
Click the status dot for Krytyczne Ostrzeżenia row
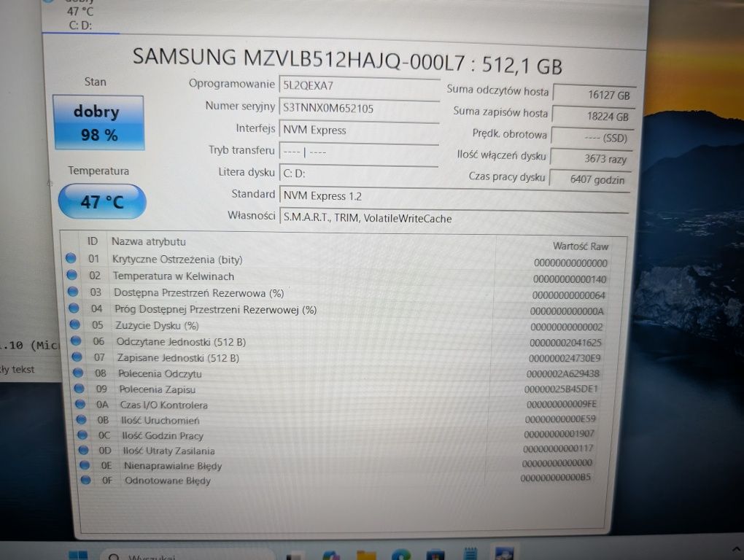(x=71, y=258)
